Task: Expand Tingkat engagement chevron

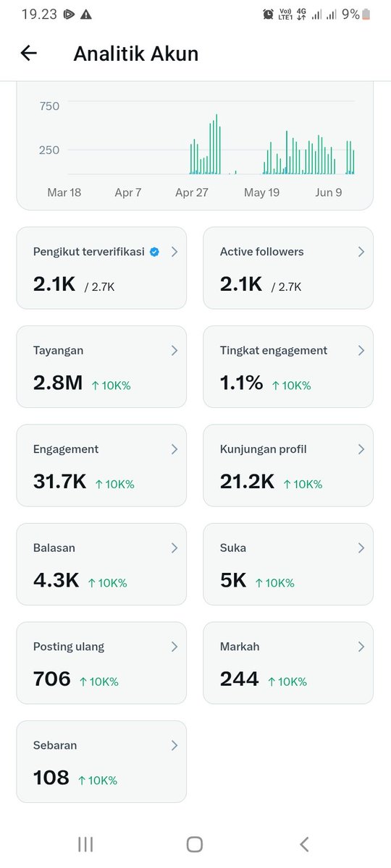Action: 361,350
